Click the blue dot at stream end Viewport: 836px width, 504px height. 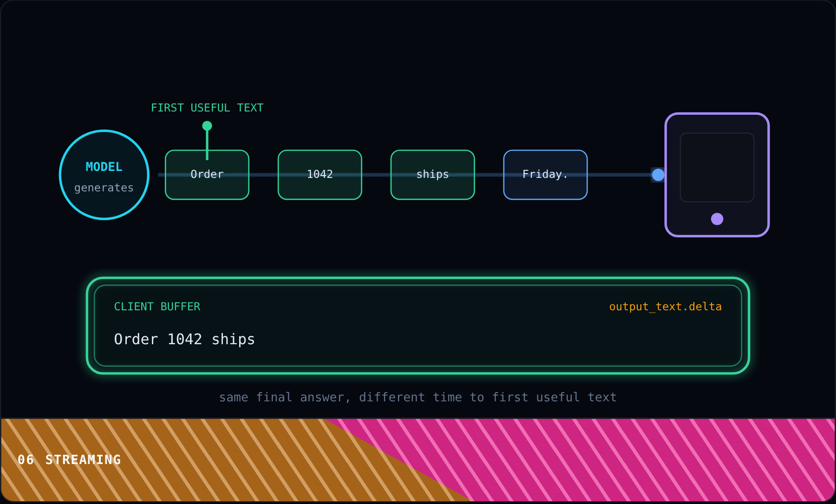tap(658, 175)
